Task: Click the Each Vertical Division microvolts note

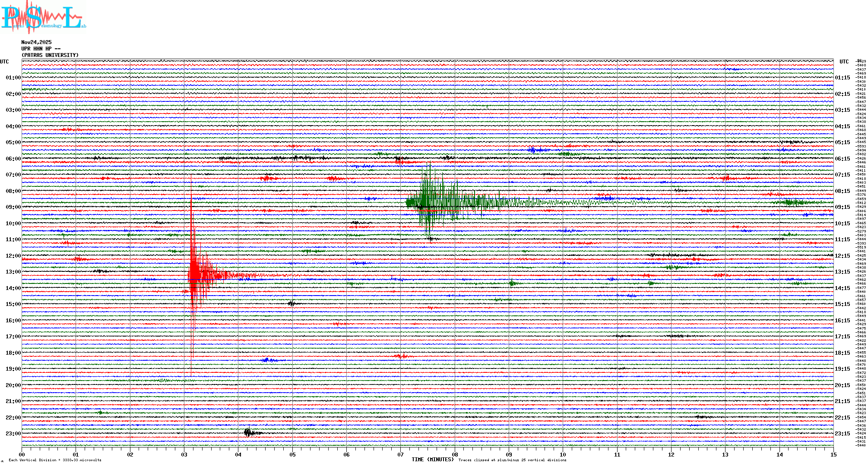Action: click(x=55, y=460)
